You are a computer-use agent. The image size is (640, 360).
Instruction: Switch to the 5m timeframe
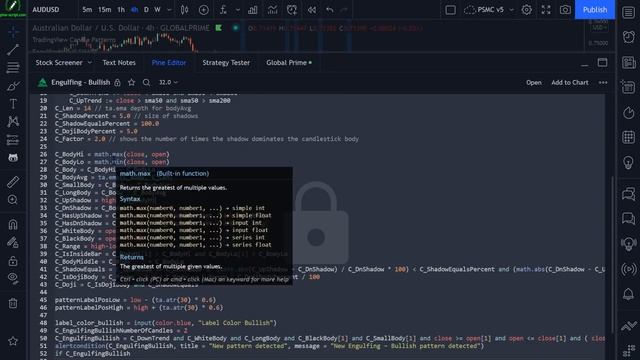click(x=87, y=9)
